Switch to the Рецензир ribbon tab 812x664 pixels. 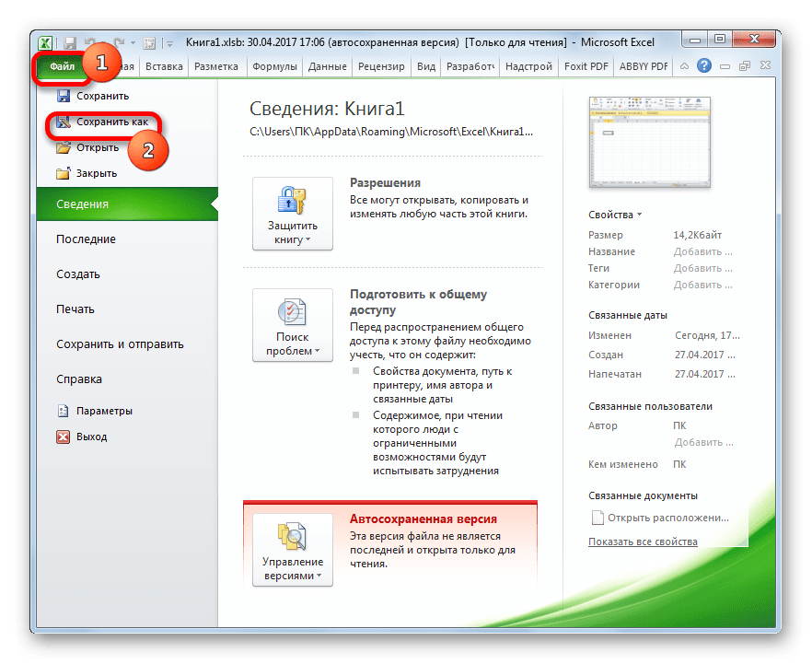pyautogui.click(x=381, y=66)
